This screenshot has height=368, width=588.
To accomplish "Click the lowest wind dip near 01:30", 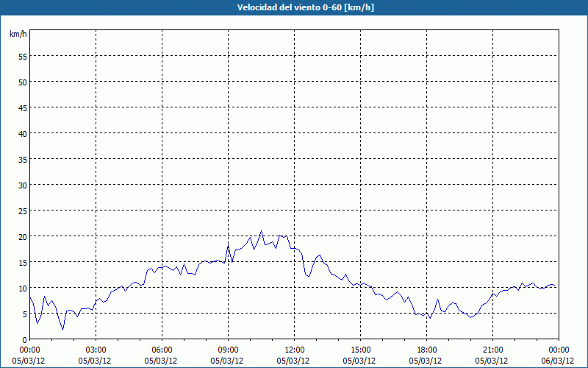I will (63, 330).
